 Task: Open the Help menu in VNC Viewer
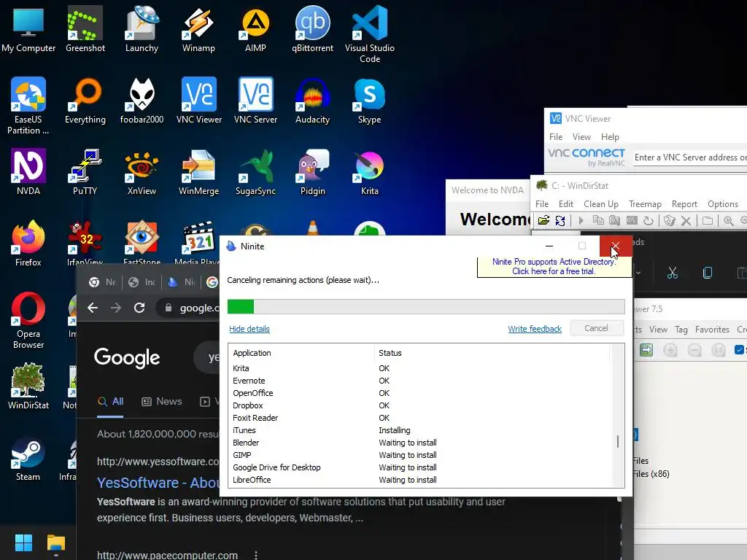(610, 136)
